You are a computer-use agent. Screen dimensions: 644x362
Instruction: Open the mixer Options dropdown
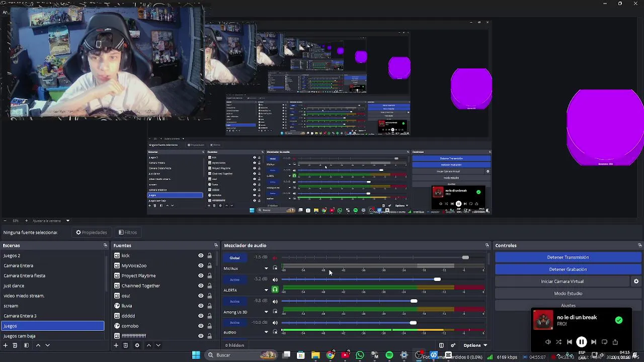click(x=475, y=345)
